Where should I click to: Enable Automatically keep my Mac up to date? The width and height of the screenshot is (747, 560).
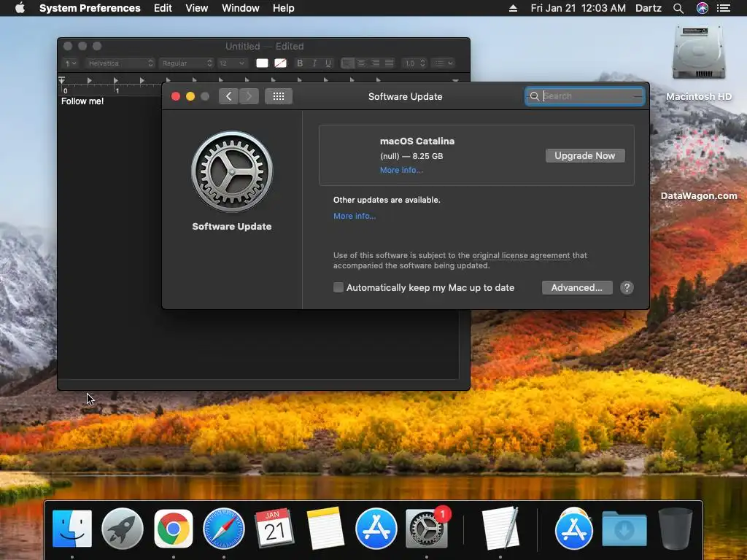338,287
